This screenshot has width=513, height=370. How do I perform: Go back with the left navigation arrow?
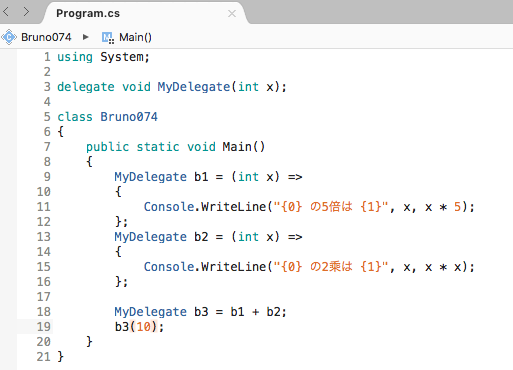pos(6,12)
